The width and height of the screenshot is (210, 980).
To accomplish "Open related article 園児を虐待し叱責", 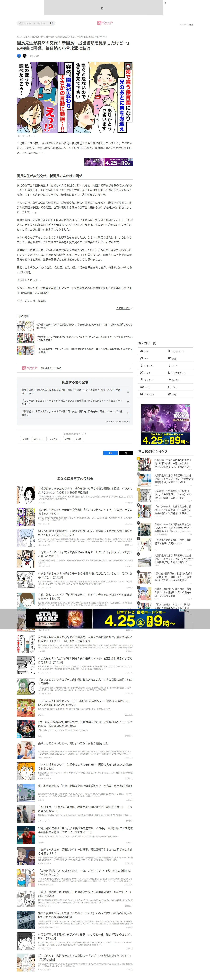I will coord(75,392).
